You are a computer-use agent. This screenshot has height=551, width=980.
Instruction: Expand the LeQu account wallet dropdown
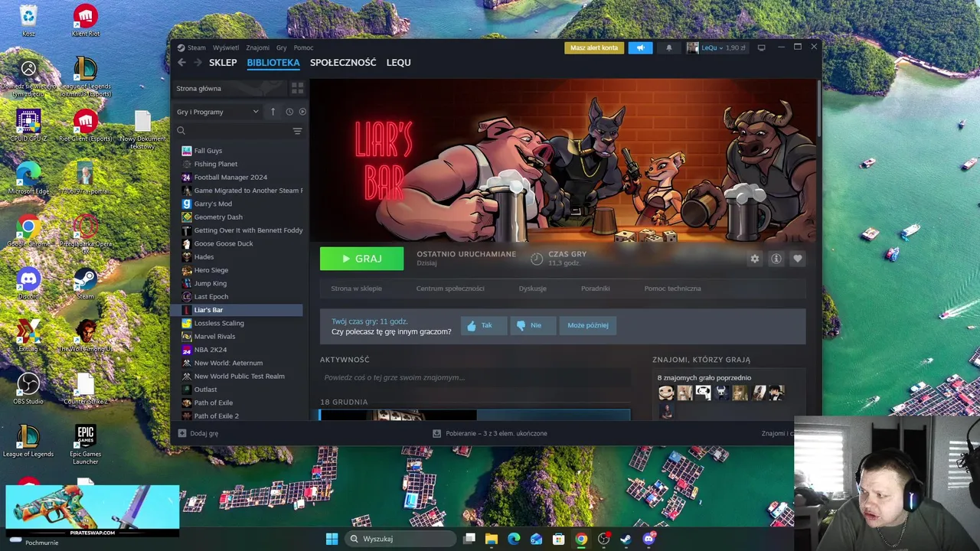click(x=723, y=47)
